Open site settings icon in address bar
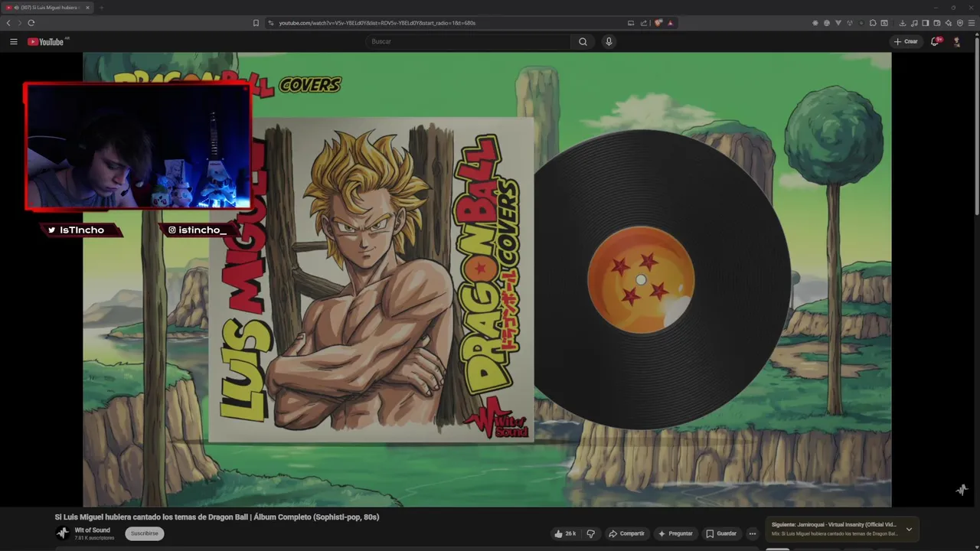The image size is (980, 551). [x=271, y=23]
